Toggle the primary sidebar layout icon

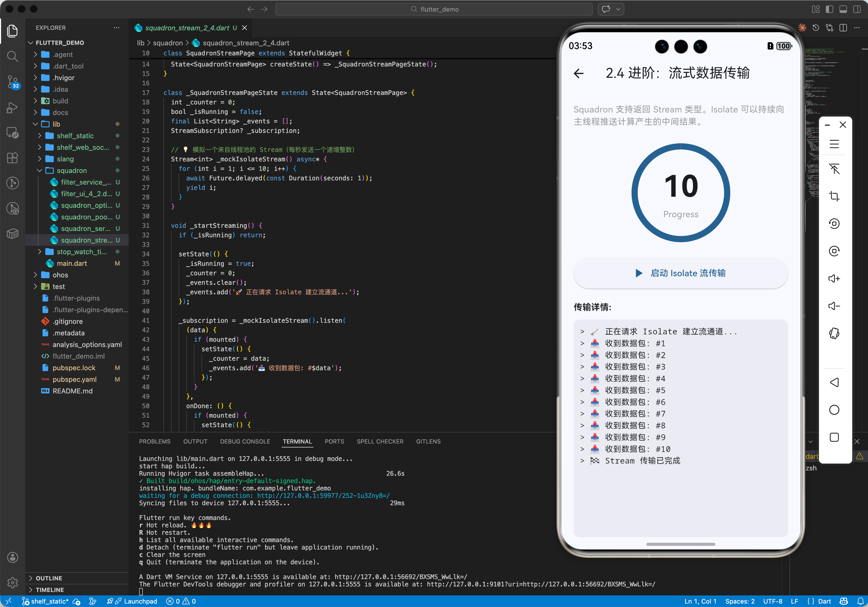click(x=830, y=9)
